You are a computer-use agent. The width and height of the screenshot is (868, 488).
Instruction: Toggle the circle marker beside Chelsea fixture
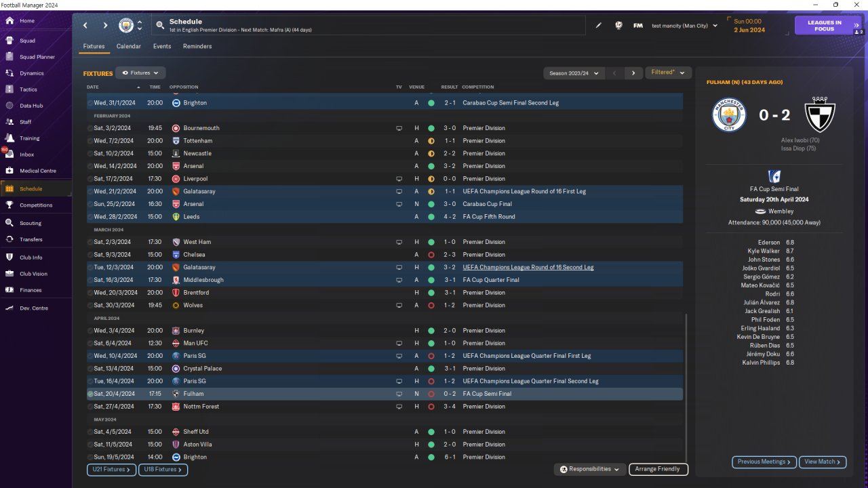pyautogui.click(x=90, y=255)
